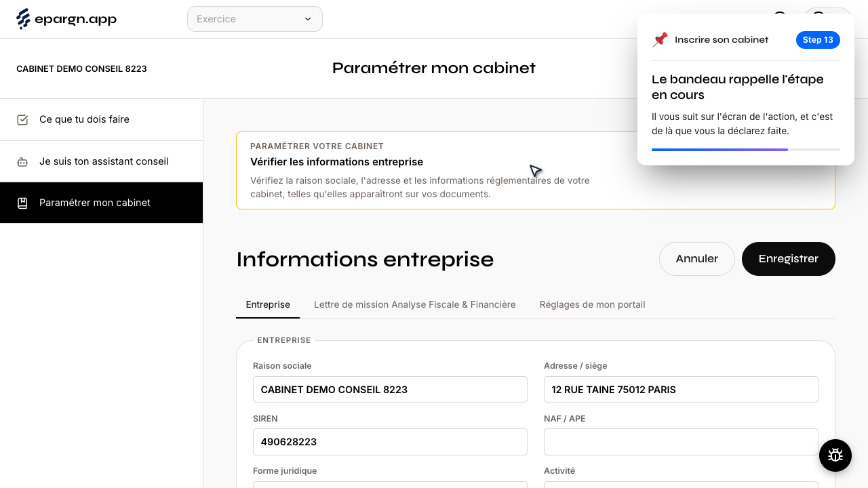Click the banner title Vérifier les informations entreprise
Image resolution: width=868 pixels, height=488 pixels.
(x=336, y=162)
